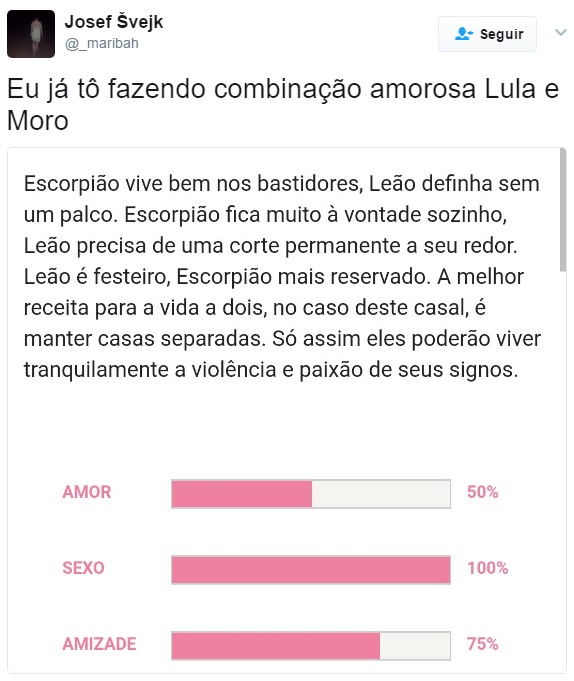Click the Josef Švejk display name
This screenshot has height=681, width=574.
114,21
